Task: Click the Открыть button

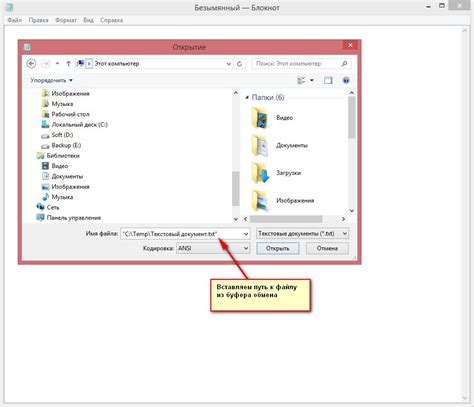Action: [278, 248]
